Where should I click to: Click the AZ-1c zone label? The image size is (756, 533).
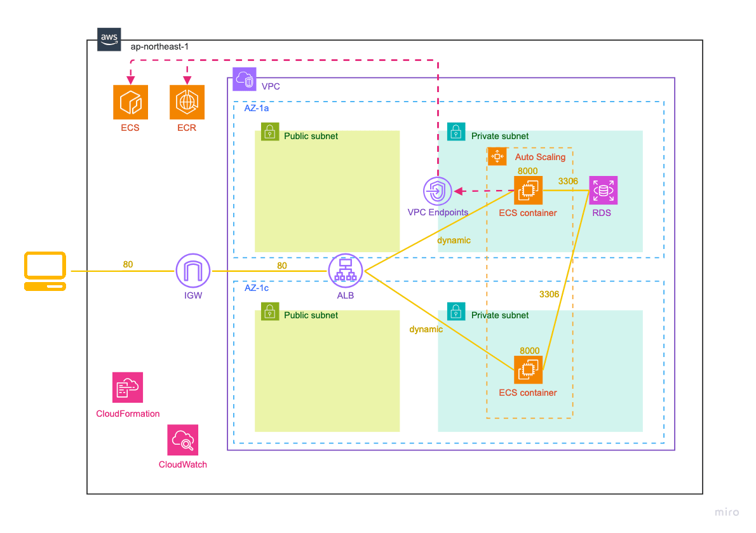click(257, 288)
